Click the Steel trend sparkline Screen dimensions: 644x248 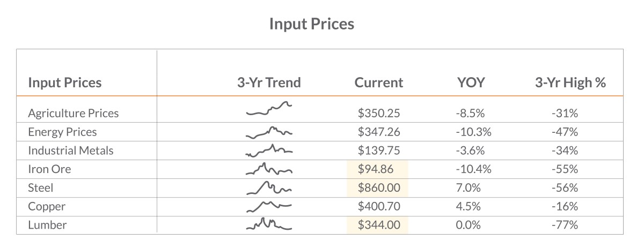tap(269, 187)
